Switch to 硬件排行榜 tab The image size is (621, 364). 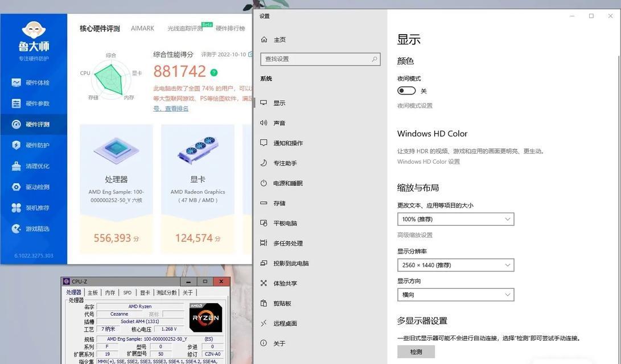coord(231,28)
